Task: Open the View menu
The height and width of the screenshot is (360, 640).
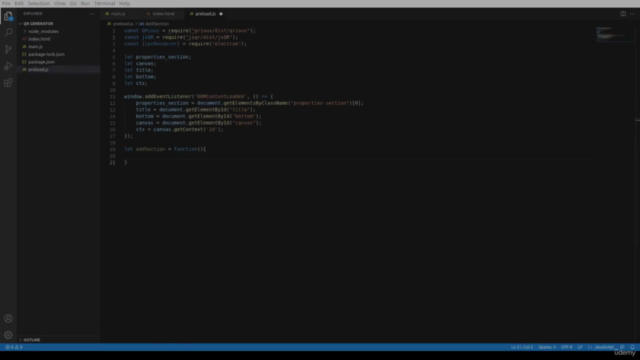Action: [x=60, y=3]
